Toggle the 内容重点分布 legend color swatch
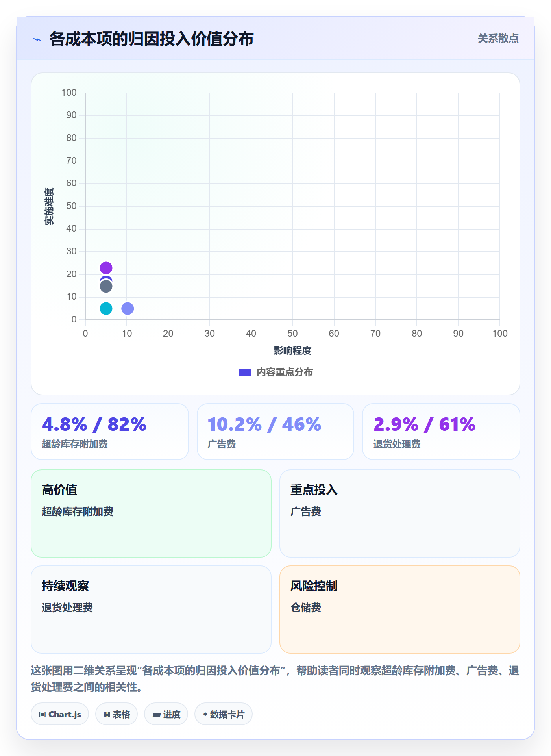 (x=245, y=372)
